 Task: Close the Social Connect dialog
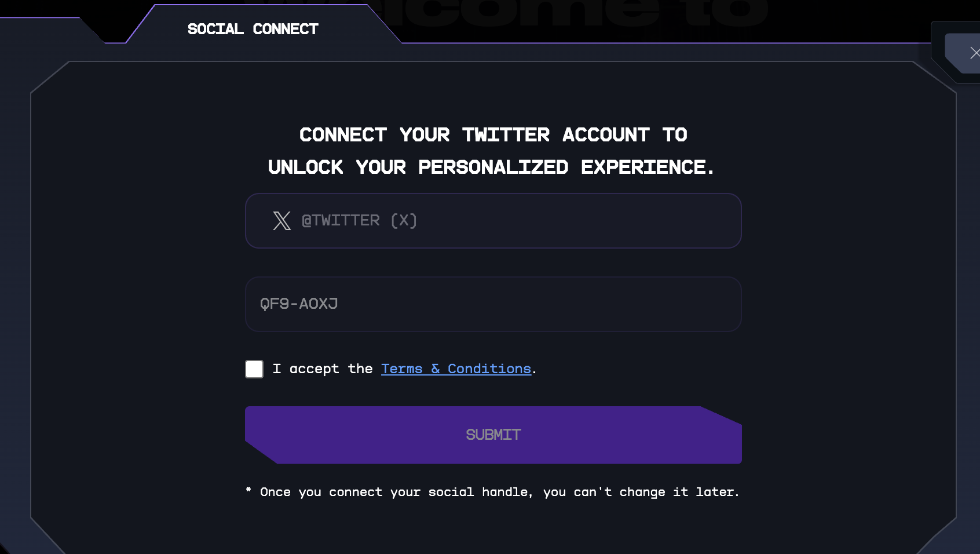pos(973,53)
